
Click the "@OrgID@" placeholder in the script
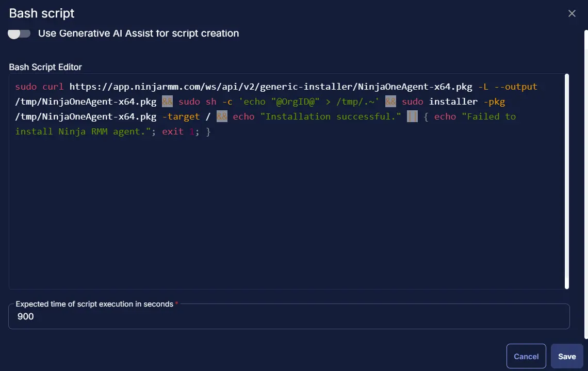[x=295, y=102]
